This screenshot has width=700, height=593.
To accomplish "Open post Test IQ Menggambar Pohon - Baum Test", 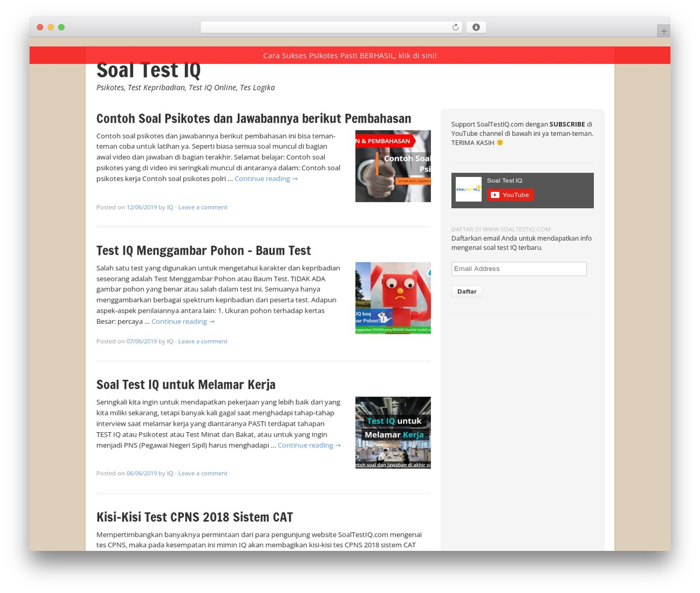I will [203, 250].
